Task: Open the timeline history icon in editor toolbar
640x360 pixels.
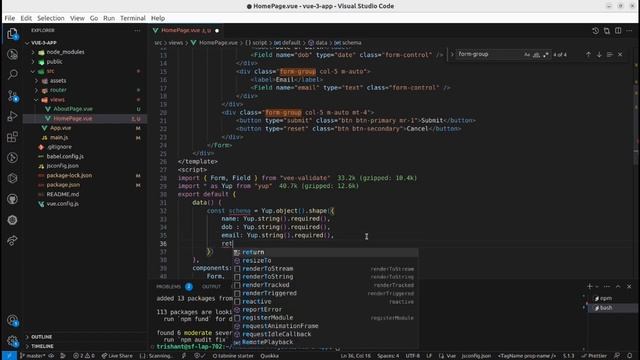Action: pos(596,31)
